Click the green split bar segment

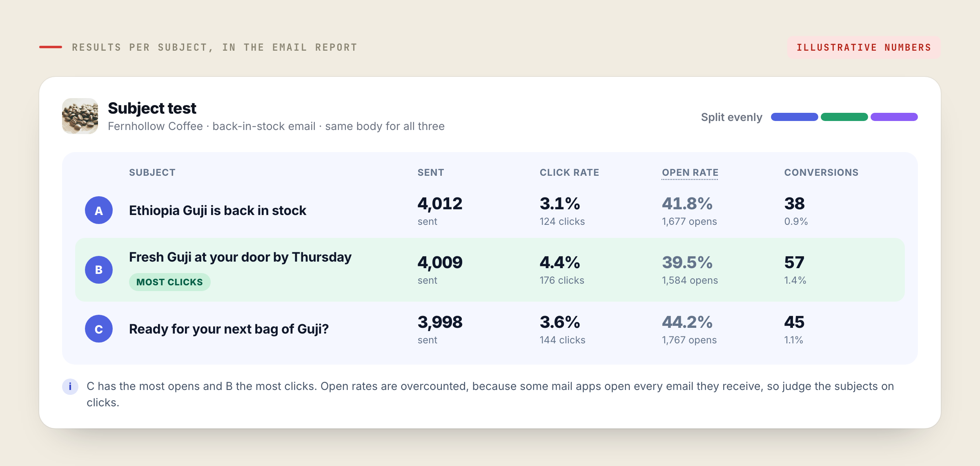click(x=844, y=117)
